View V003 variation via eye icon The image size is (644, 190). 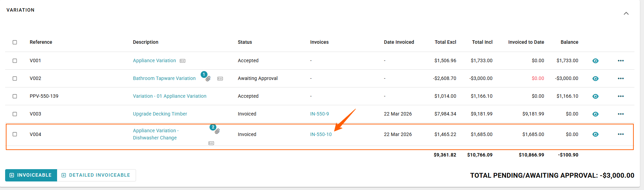coord(595,114)
